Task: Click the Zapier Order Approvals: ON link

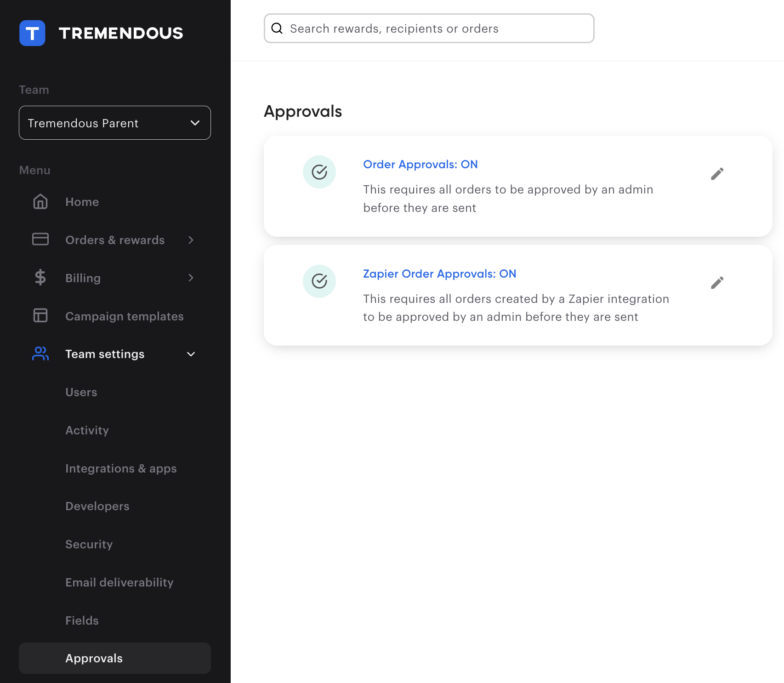Action: [439, 274]
